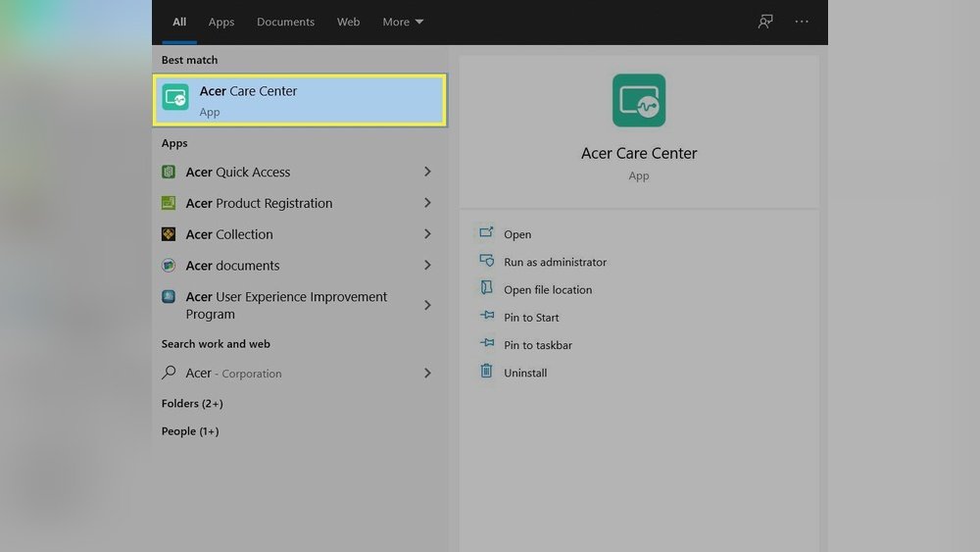
Task: Select the Web tab
Action: point(348,22)
